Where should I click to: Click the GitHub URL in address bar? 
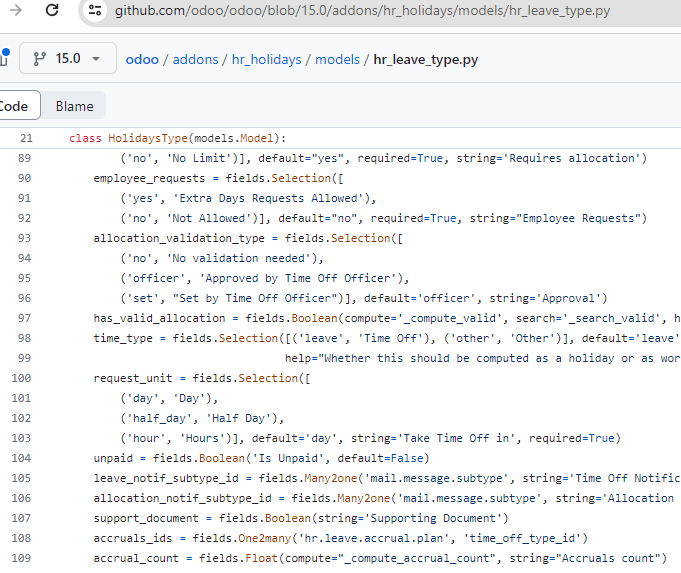pos(362,10)
